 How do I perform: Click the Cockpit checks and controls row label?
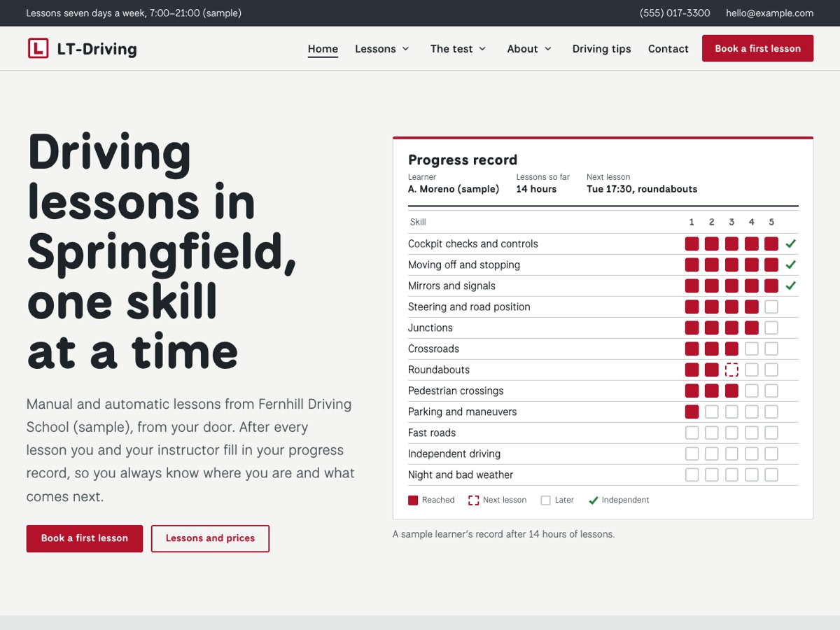(x=473, y=244)
